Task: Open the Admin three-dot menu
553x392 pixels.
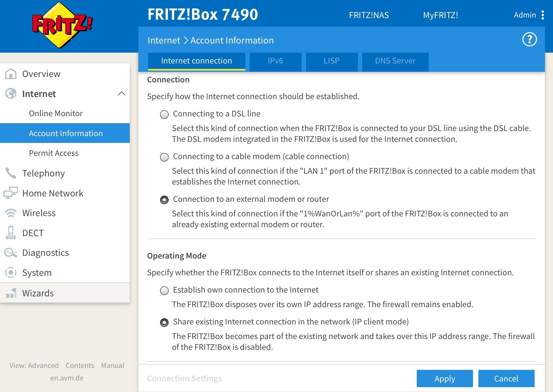Action: pos(543,15)
